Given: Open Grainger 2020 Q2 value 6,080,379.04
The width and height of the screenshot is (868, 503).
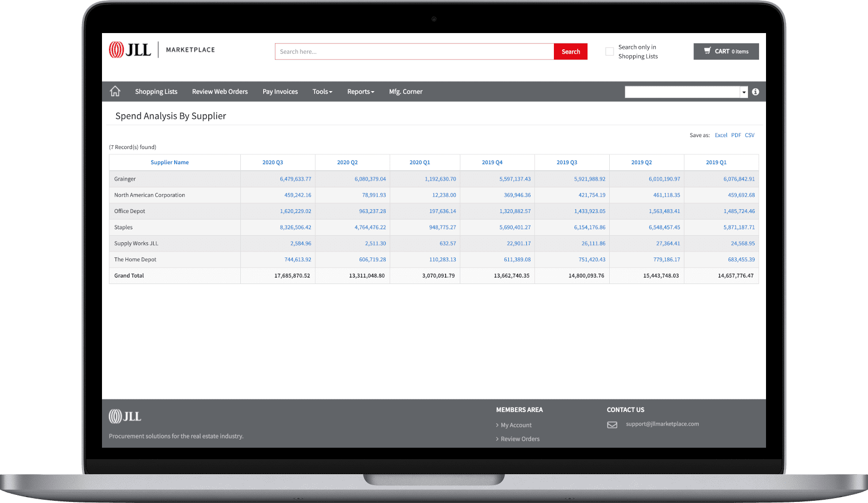Looking at the screenshot, I should pyautogui.click(x=371, y=179).
